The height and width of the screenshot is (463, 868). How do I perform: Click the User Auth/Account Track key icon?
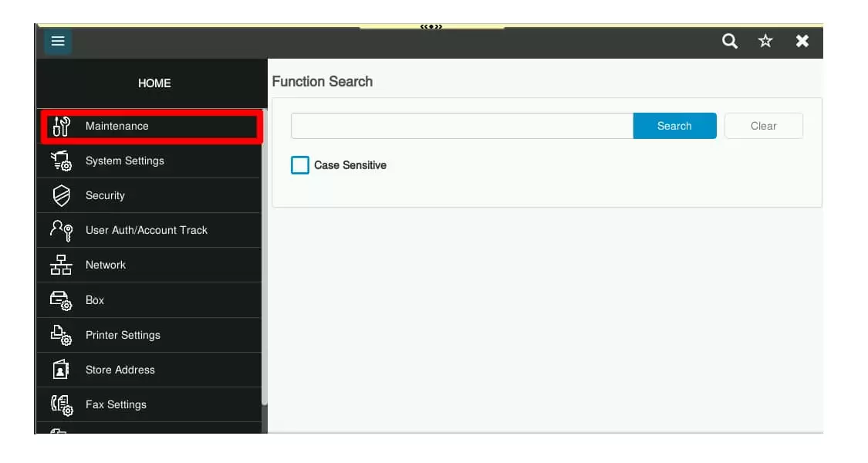(61, 231)
